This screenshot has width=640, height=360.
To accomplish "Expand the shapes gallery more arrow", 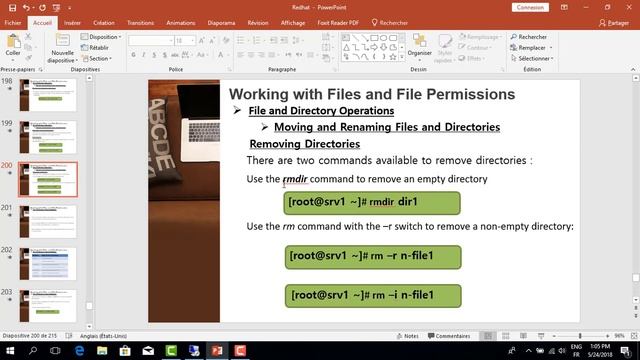I will click(402, 58).
